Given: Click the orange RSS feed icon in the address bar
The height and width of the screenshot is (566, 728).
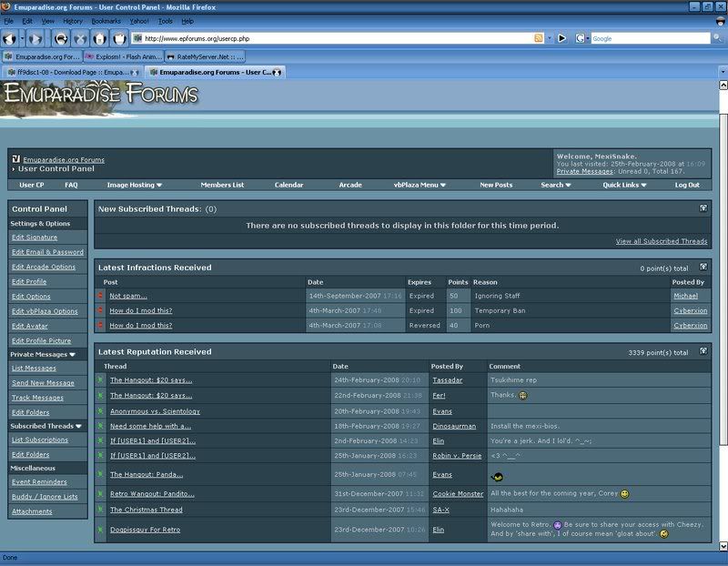Looking at the screenshot, I should pyautogui.click(x=539, y=38).
